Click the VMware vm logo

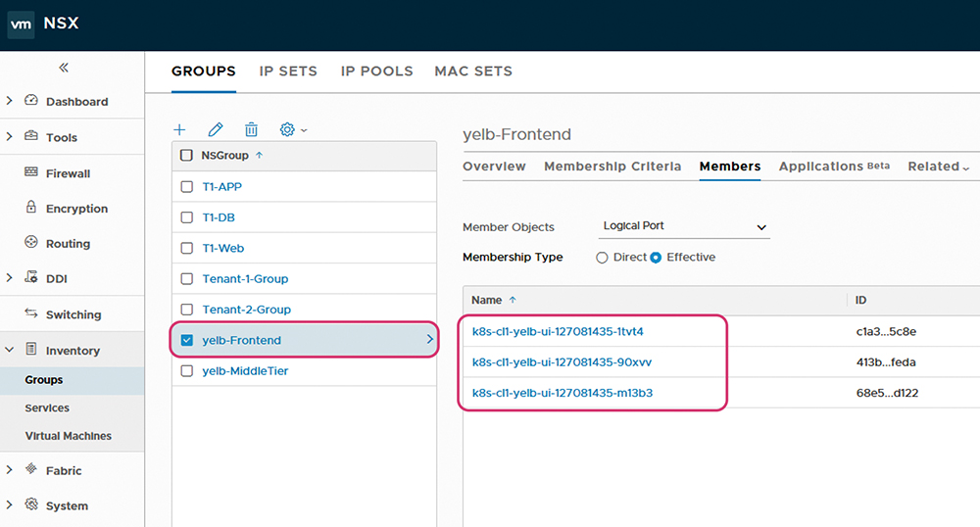click(x=21, y=24)
